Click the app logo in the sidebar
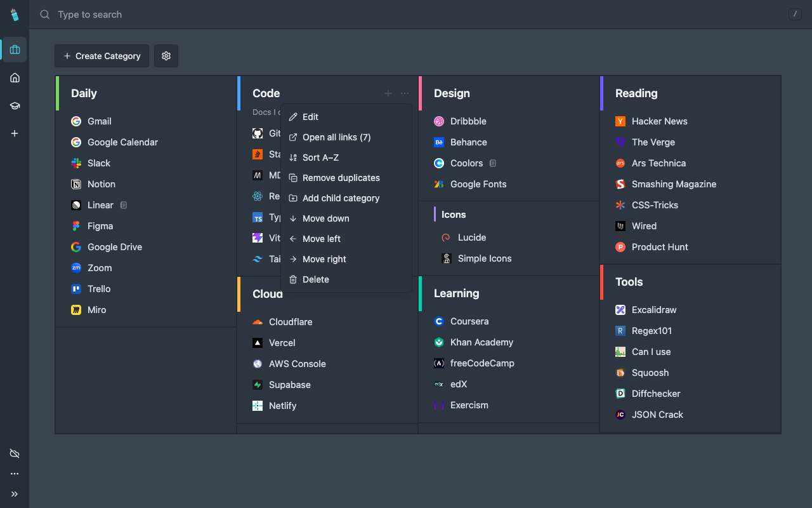Viewport: 812px width, 508px height. (15, 15)
